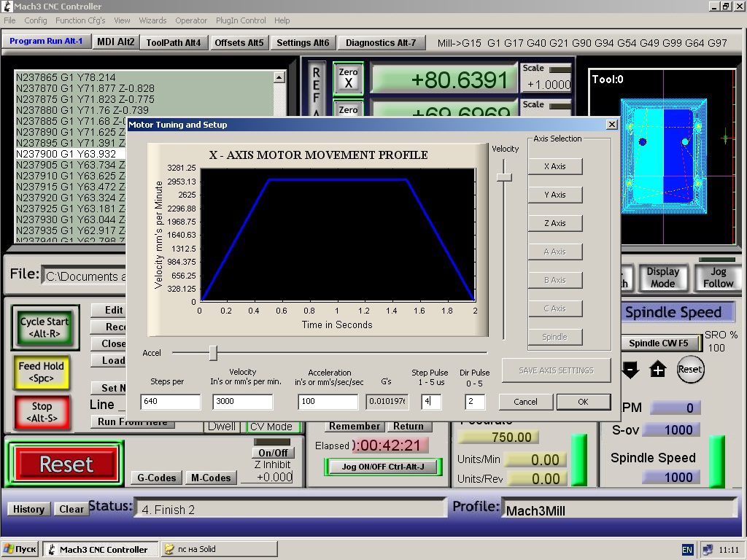Click the Acceleration 100 input field
The width and height of the screenshot is (747, 560).
328,402
